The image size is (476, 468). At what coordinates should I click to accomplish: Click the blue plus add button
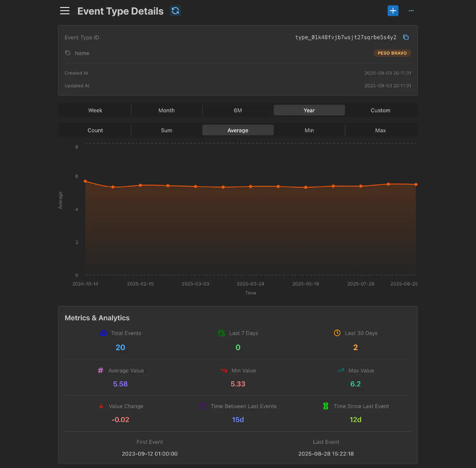[393, 11]
